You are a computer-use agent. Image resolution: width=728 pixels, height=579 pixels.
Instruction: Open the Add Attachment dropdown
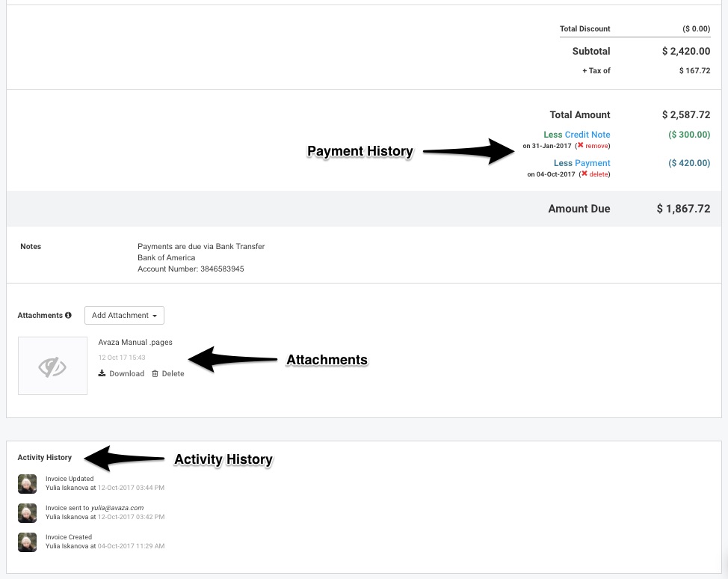tap(124, 315)
